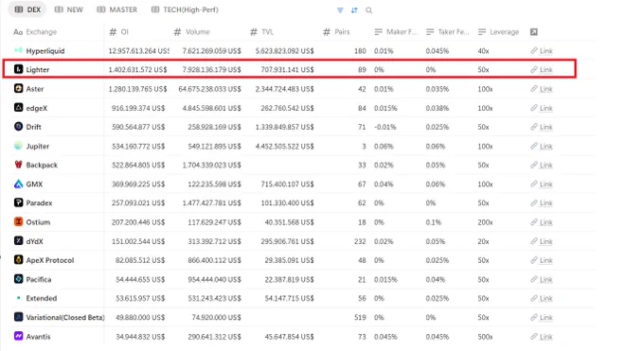Image resolution: width=644 pixels, height=351 pixels.
Task: Click the ApeX Protocol logo
Action: tap(19, 260)
